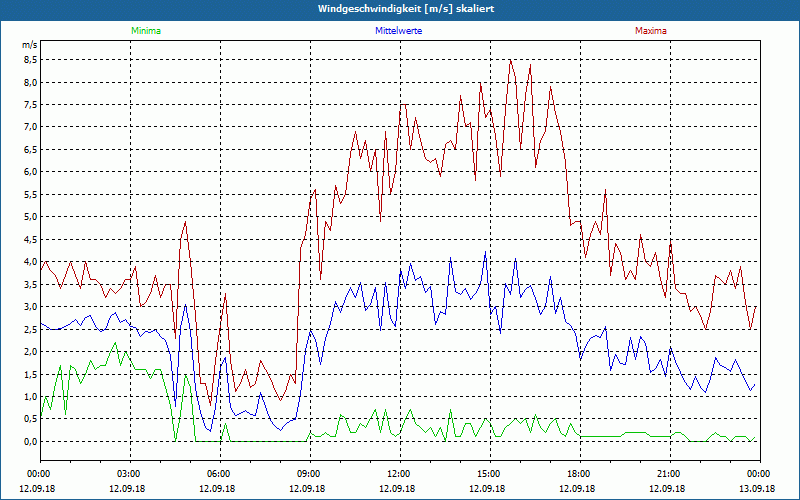Click the blue mean-value peak near 15:00
Viewport: 800px width, 500px height.
[485, 252]
